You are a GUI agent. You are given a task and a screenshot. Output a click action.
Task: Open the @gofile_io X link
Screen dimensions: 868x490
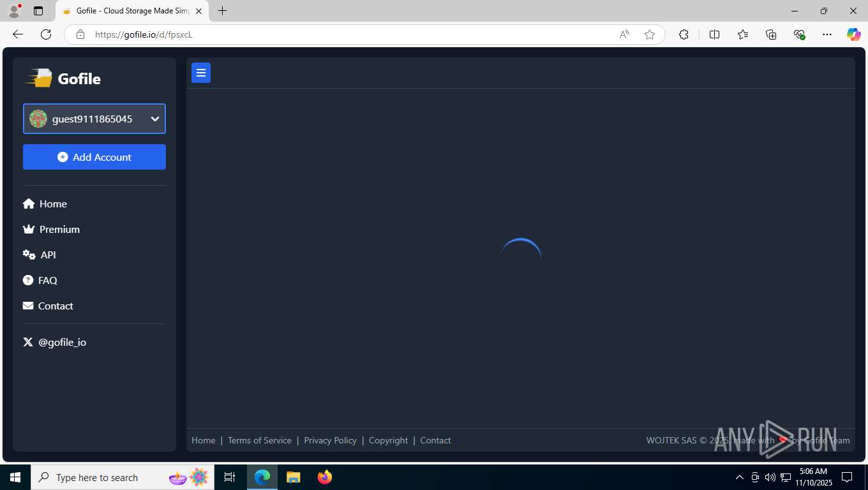(x=55, y=342)
